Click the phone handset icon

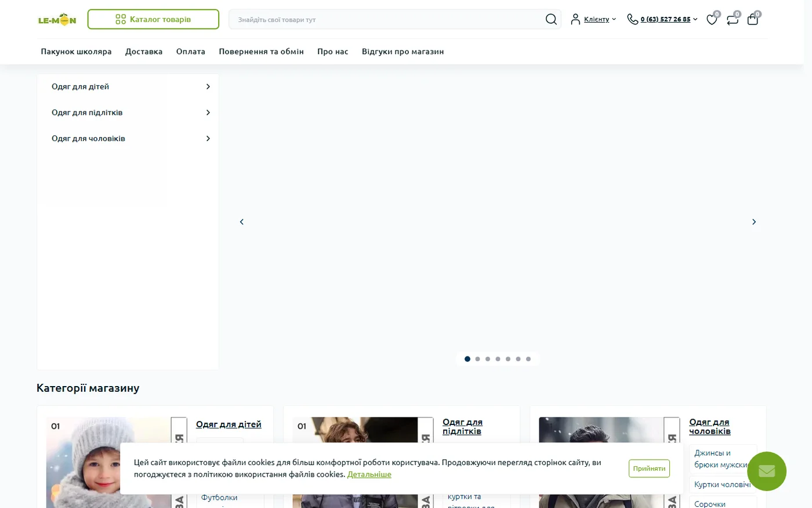[632, 19]
